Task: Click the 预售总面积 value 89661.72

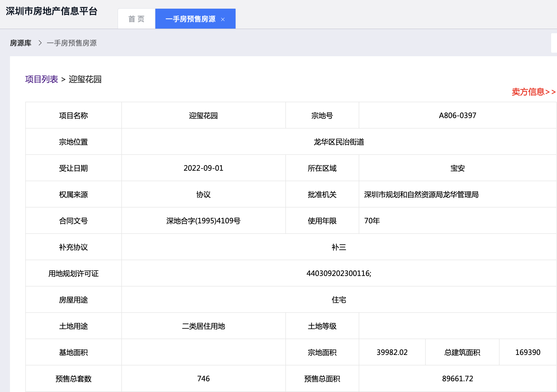Action: coord(457,379)
